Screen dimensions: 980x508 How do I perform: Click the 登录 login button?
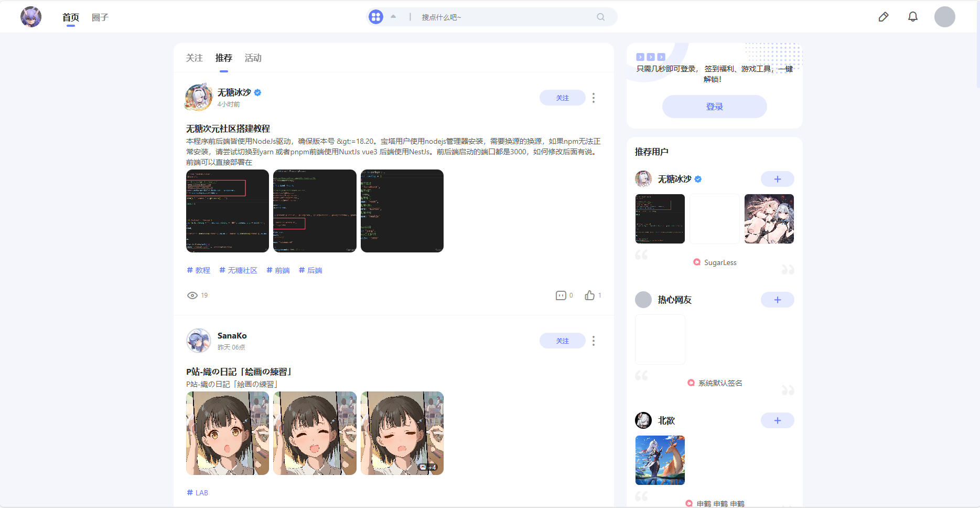[x=714, y=107]
